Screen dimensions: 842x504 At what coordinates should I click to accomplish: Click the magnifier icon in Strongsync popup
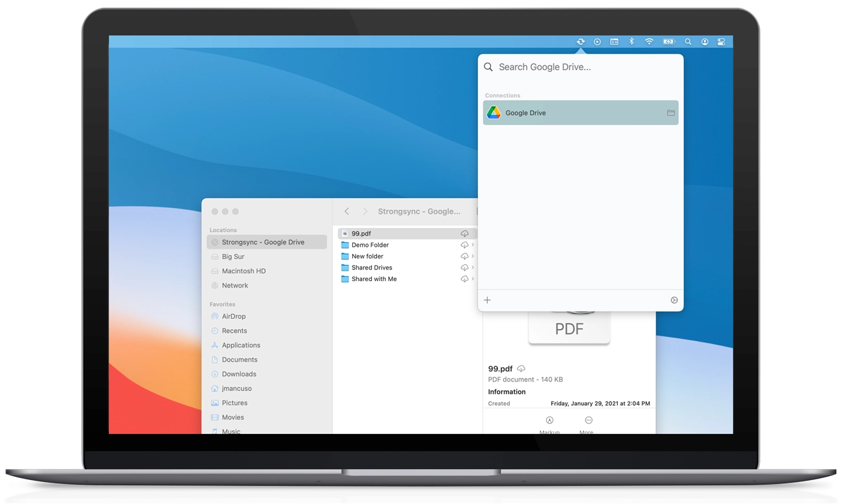coord(488,67)
